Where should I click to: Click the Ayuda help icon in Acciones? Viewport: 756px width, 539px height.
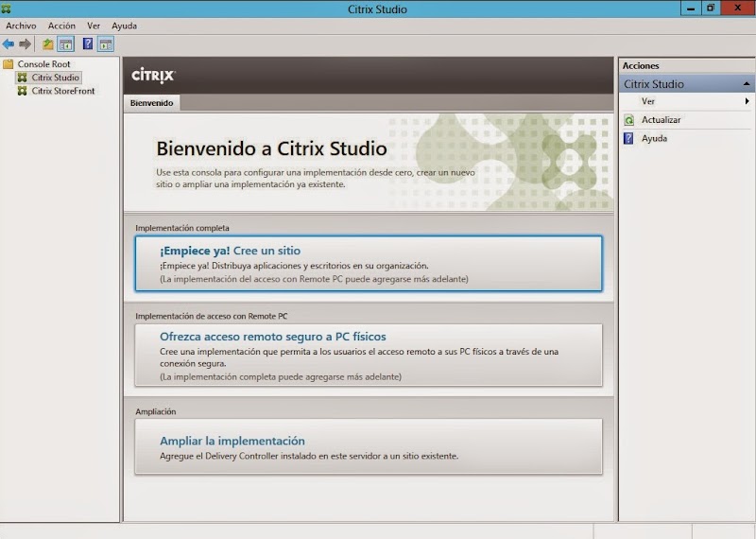pos(628,138)
